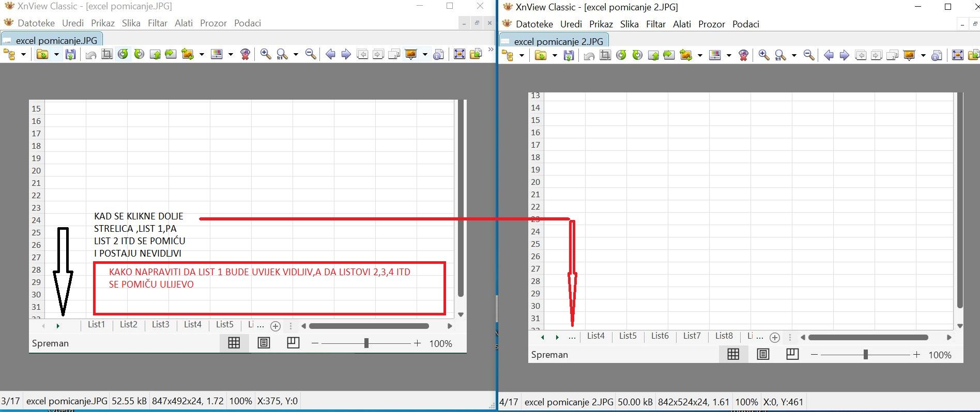The width and height of the screenshot is (980, 412).
Task: Toggle fullscreen in excel pomicanje.JPG window
Action: 459,54
